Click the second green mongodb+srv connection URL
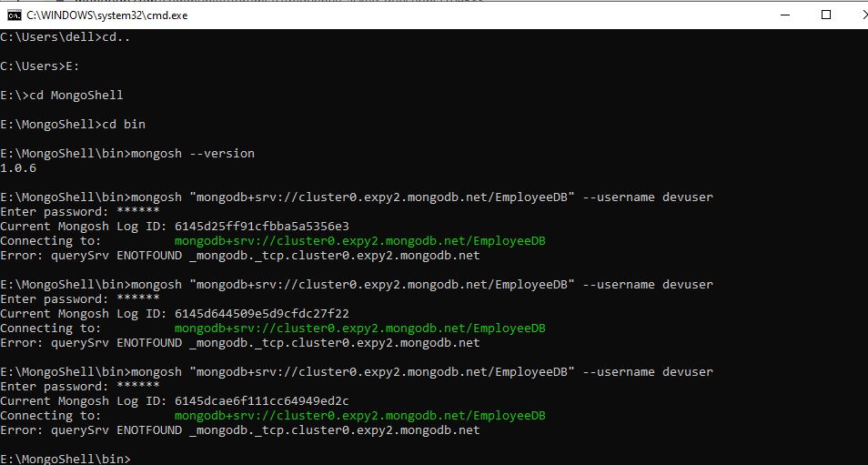Image resolution: width=868 pixels, height=465 pixels. coord(359,328)
